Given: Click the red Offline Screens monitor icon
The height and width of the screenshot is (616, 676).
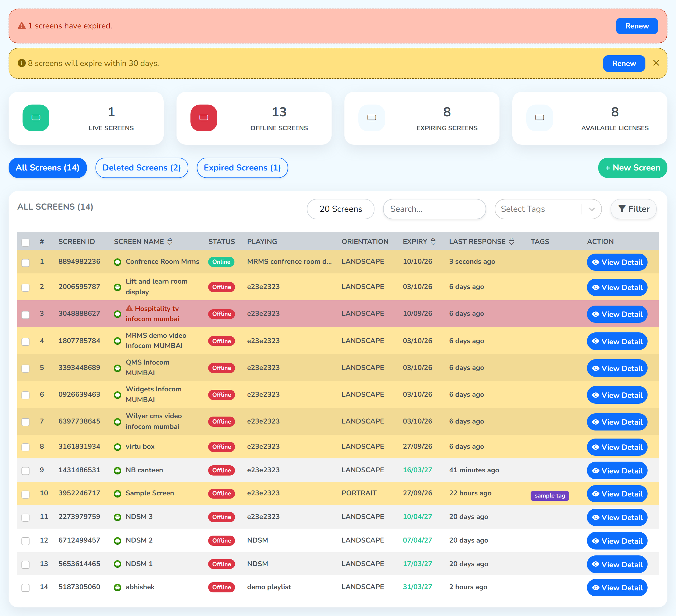Looking at the screenshot, I should [x=204, y=118].
